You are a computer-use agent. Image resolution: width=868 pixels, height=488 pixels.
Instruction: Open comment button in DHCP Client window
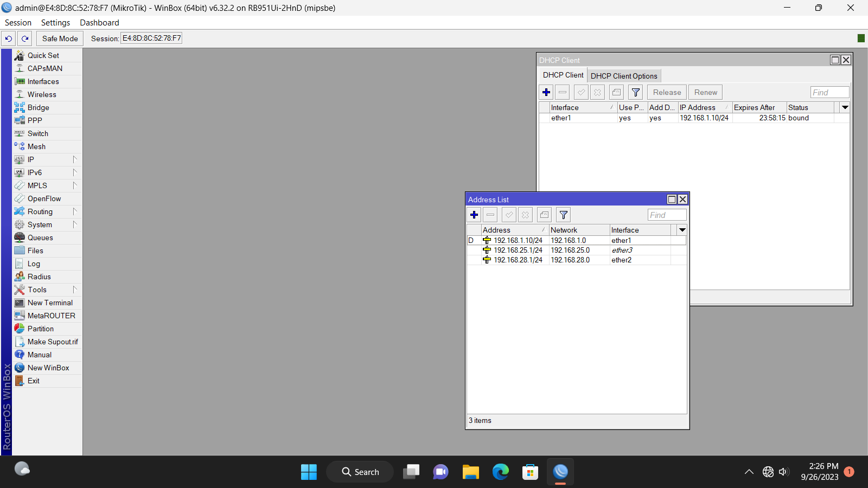[x=616, y=92]
